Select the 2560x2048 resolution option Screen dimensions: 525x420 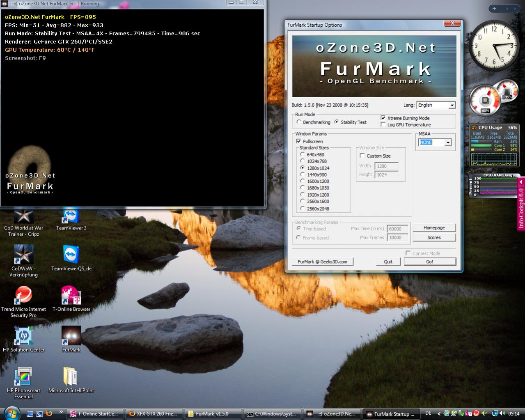[x=303, y=208]
